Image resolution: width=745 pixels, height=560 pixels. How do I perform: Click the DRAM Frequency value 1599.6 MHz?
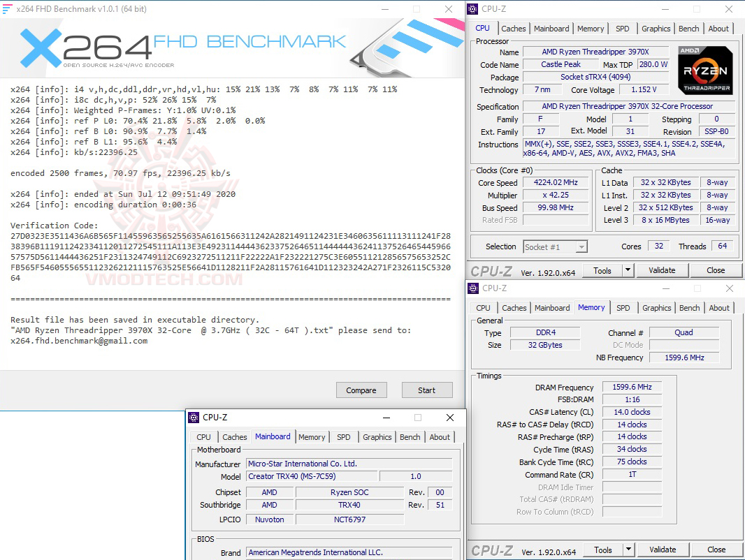pyautogui.click(x=632, y=388)
